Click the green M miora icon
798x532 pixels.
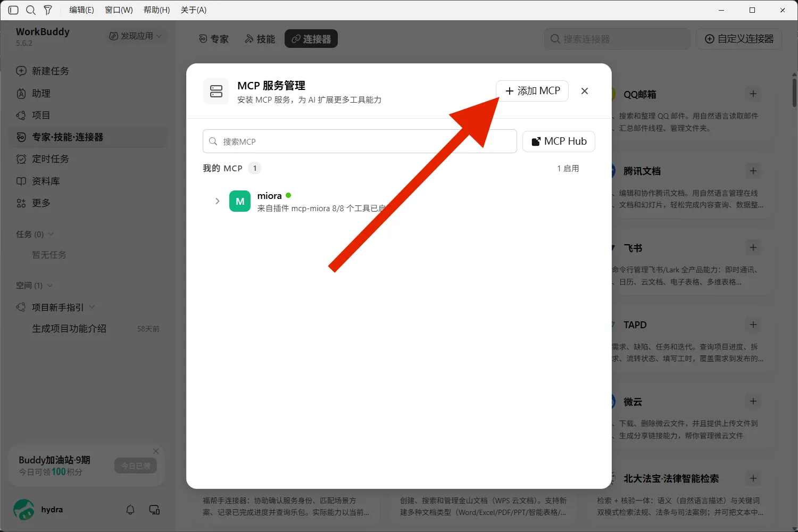pos(240,202)
